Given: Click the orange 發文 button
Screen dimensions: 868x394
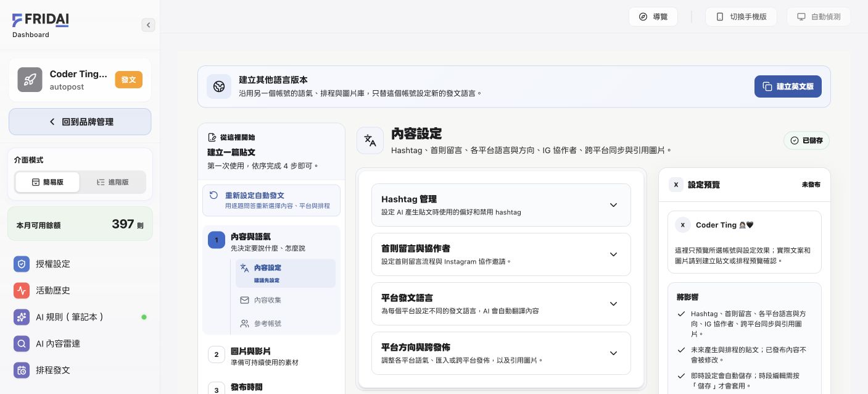Looking at the screenshot, I should point(128,80).
